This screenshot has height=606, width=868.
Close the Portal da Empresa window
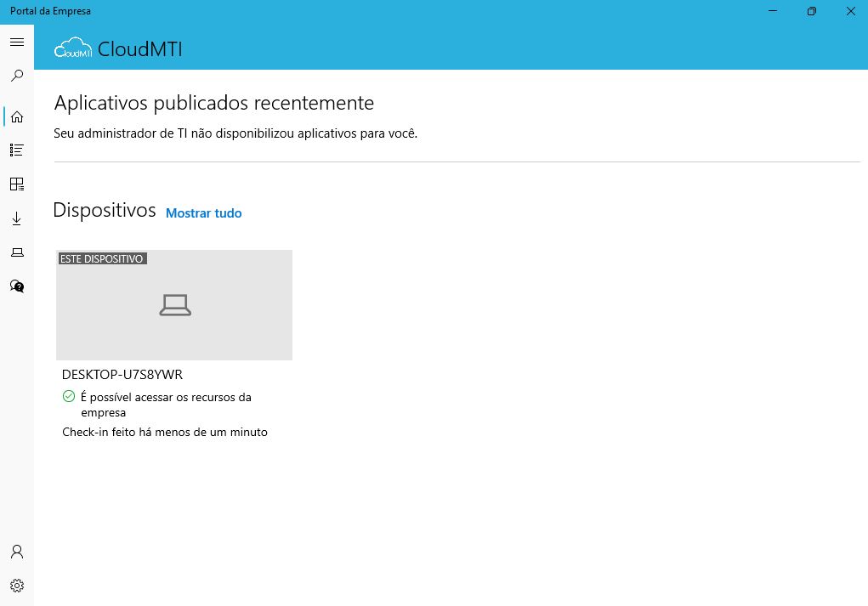click(851, 11)
